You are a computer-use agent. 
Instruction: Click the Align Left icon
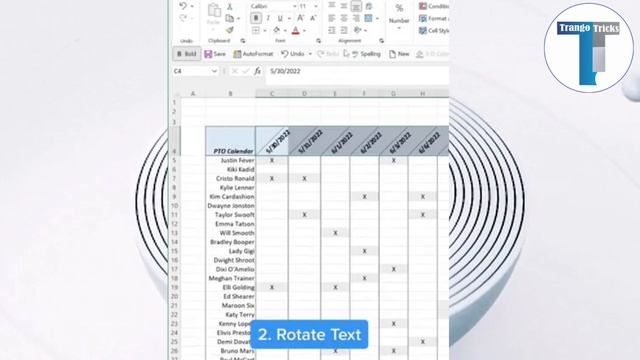click(332, 18)
